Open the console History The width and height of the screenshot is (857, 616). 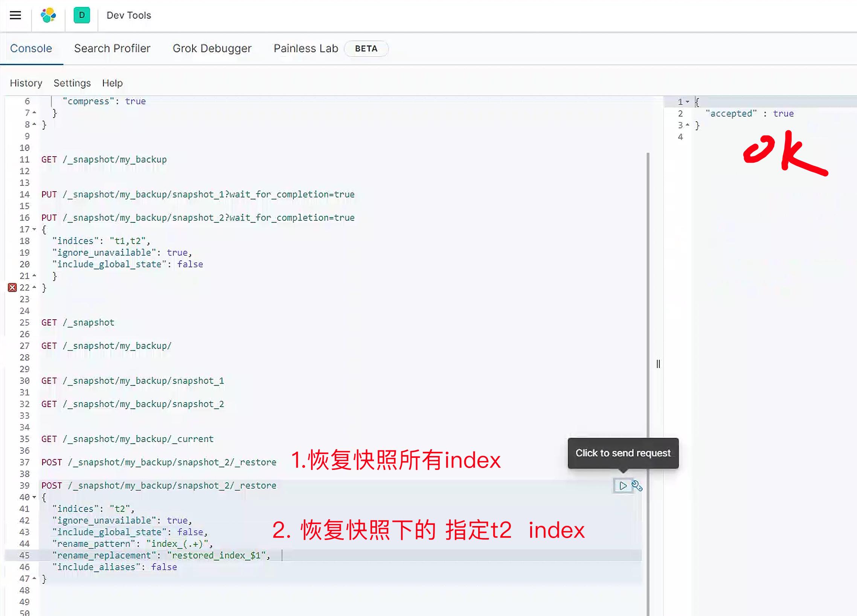coord(26,83)
